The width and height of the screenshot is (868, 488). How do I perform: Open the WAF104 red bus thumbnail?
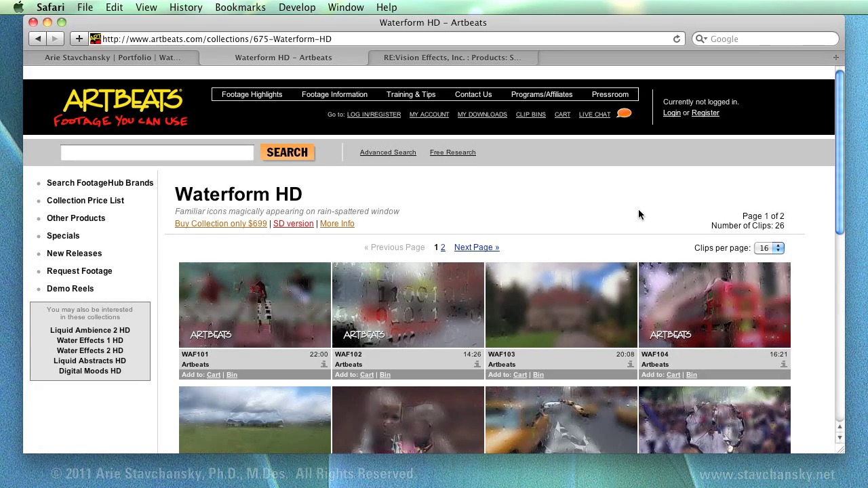715,305
